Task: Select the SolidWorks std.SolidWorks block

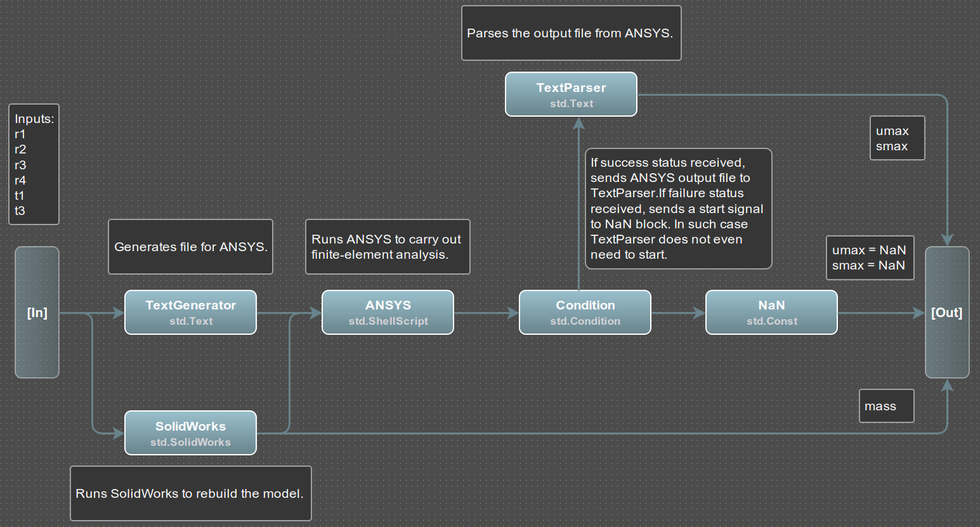Action: [190, 433]
